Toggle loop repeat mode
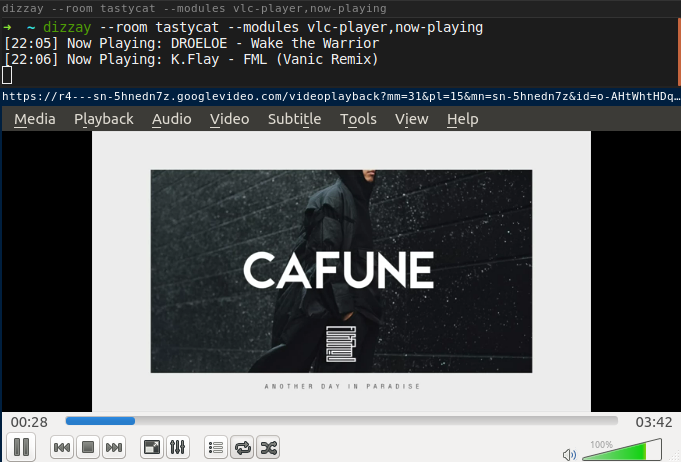The height and width of the screenshot is (462, 681). (x=242, y=447)
